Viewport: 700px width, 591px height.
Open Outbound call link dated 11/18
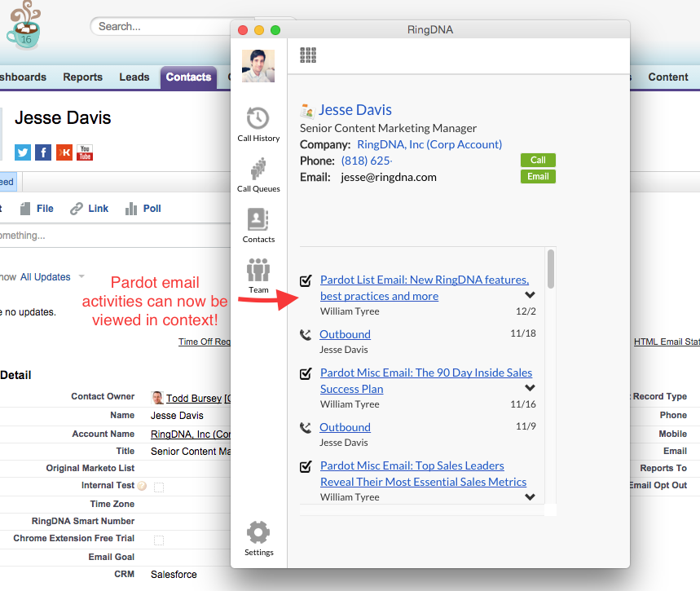pyautogui.click(x=345, y=334)
